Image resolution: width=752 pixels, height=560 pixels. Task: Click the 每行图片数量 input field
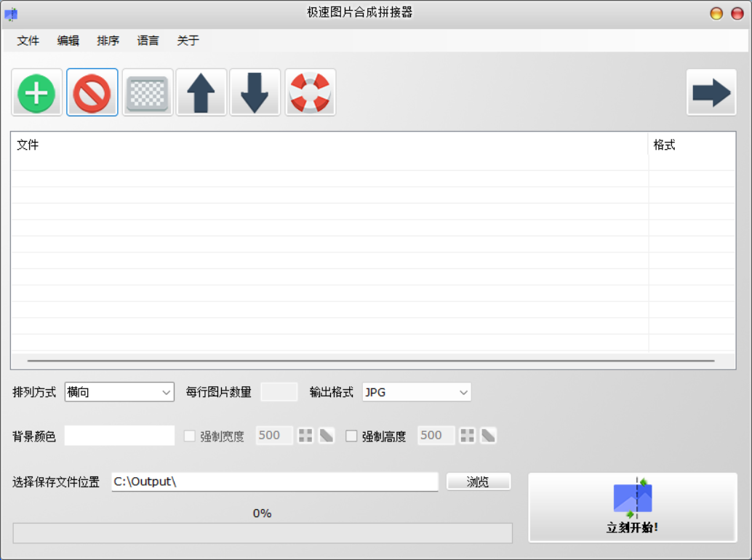click(x=279, y=392)
